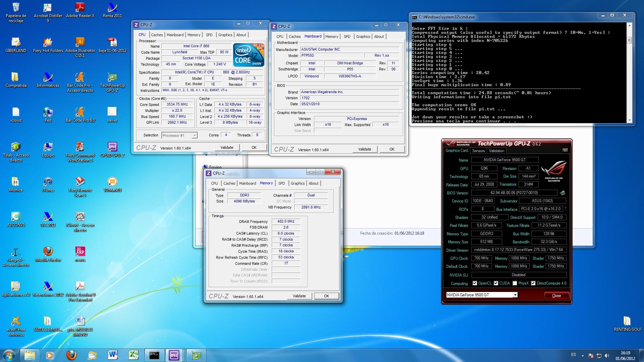Open iTunes desktop icon

48,184
